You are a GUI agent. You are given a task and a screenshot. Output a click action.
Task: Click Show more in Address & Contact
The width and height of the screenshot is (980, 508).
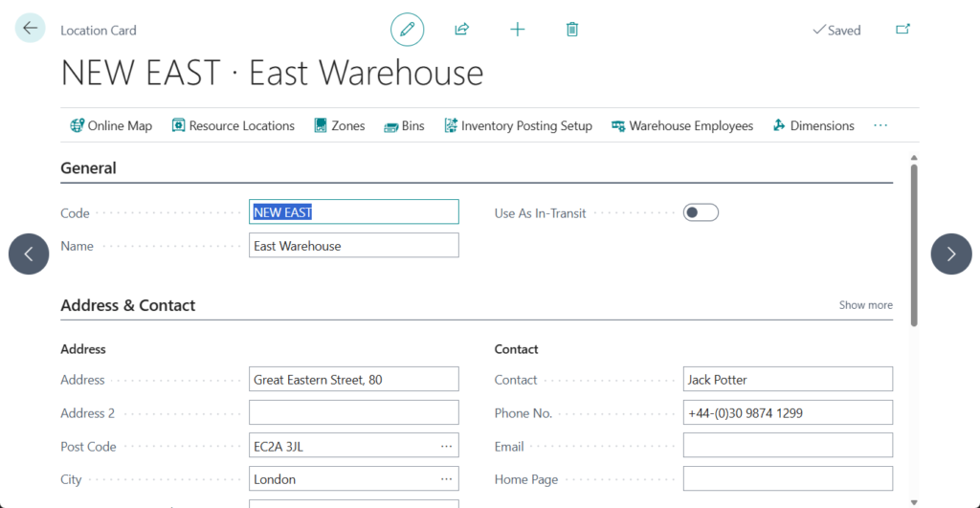pyautogui.click(x=865, y=305)
